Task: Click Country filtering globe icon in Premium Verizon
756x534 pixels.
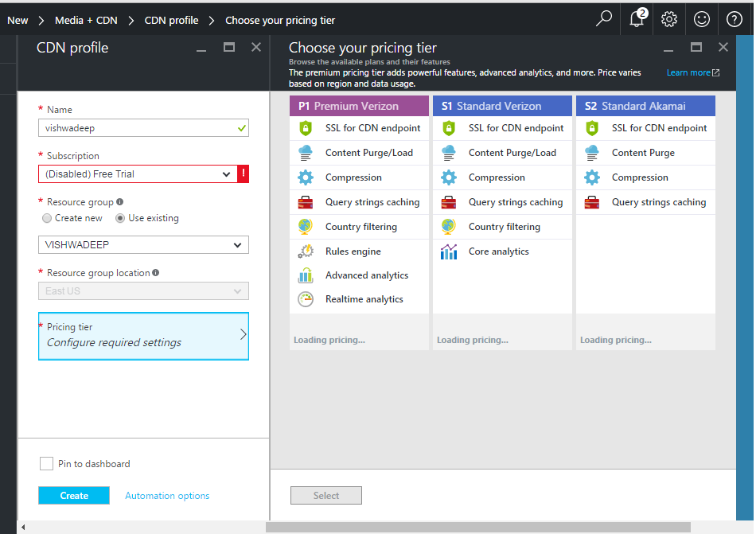Action: [x=306, y=227]
